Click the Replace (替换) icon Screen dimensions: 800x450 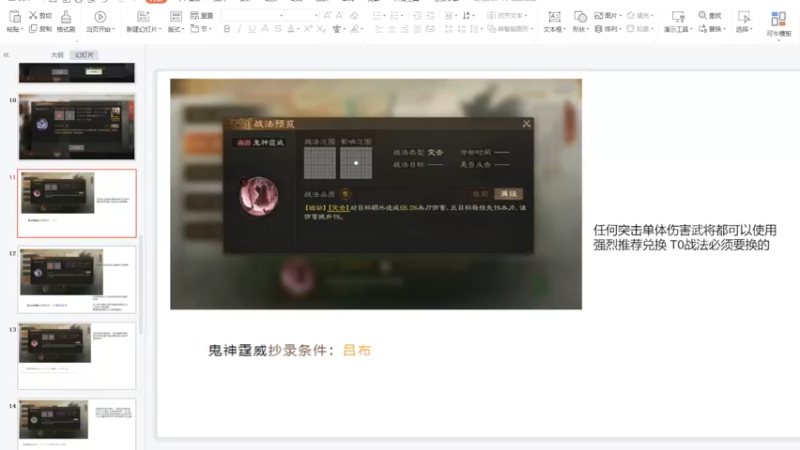(x=703, y=29)
